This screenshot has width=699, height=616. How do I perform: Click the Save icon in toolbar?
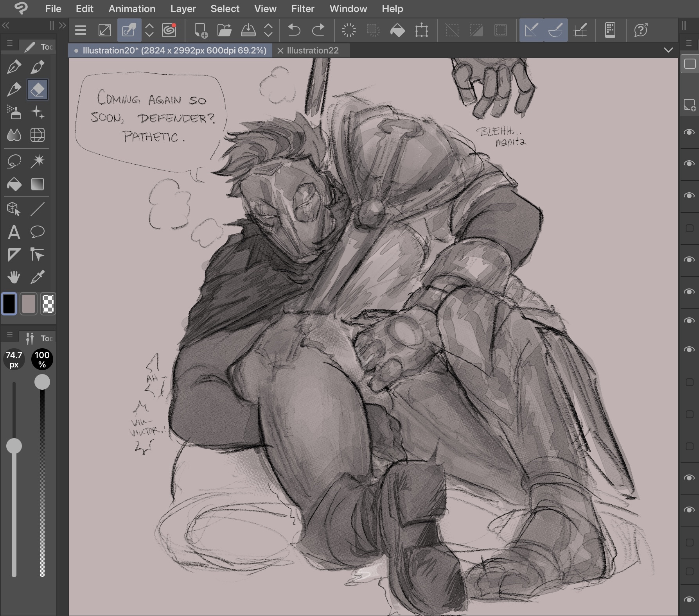click(x=248, y=30)
